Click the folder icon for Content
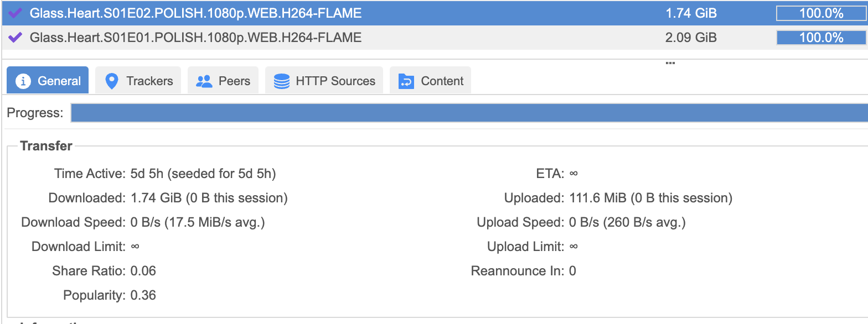The width and height of the screenshot is (868, 324). click(x=406, y=81)
